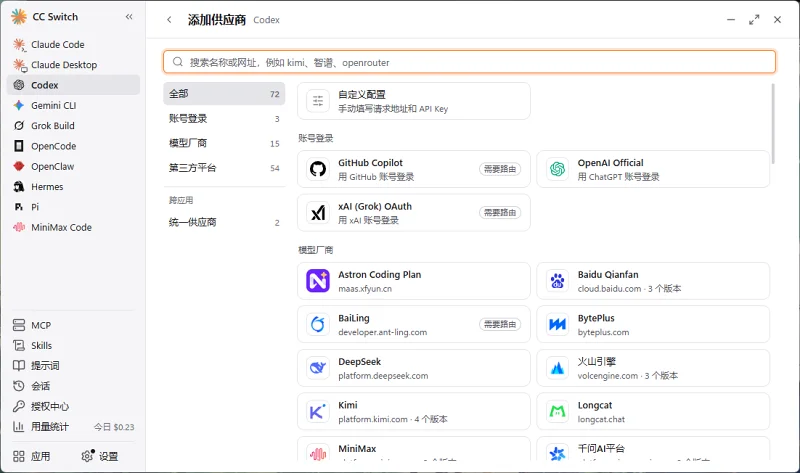Click the 火山引擎 logo
Image resolution: width=800 pixels, height=473 pixels.
click(x=557, y=368)
